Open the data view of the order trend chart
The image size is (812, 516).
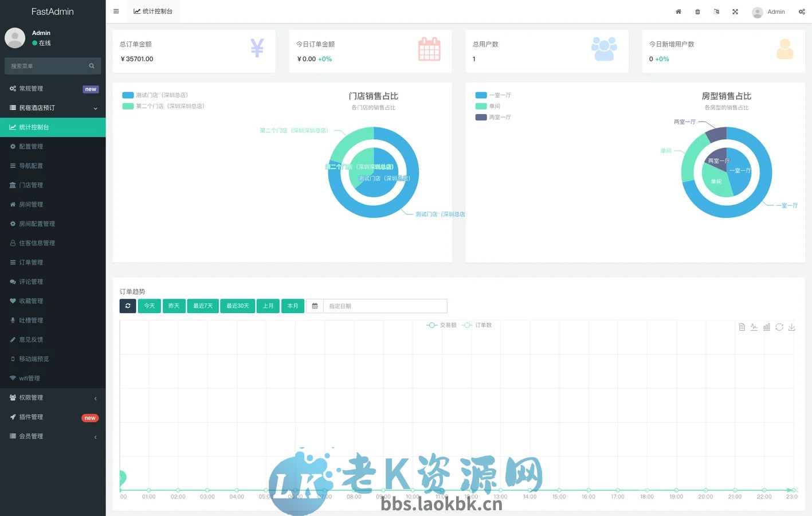[742, 327]
